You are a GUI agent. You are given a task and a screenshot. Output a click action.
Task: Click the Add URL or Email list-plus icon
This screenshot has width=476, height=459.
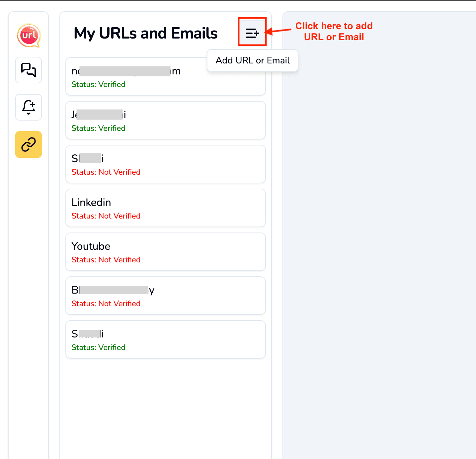pos(252,33)
